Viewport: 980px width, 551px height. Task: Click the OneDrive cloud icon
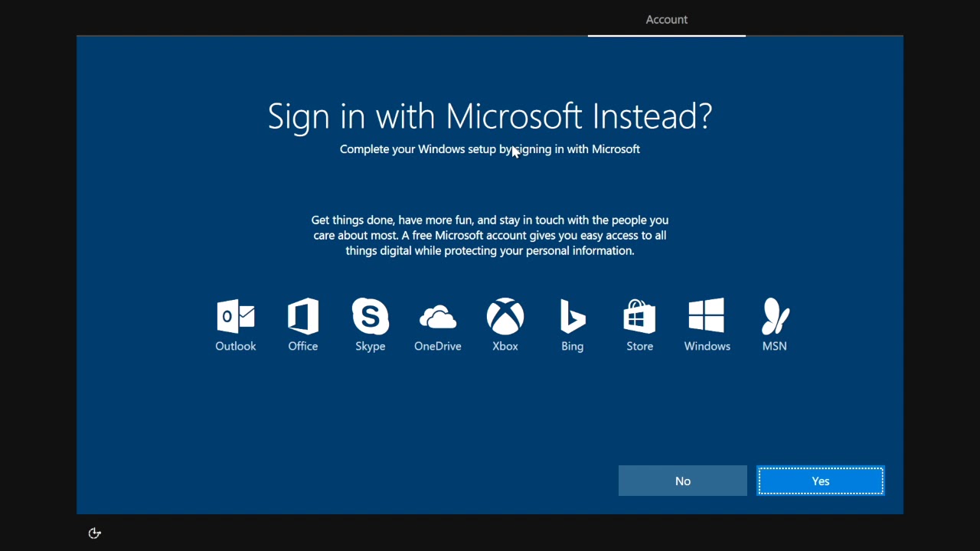[x=438, y=317]
